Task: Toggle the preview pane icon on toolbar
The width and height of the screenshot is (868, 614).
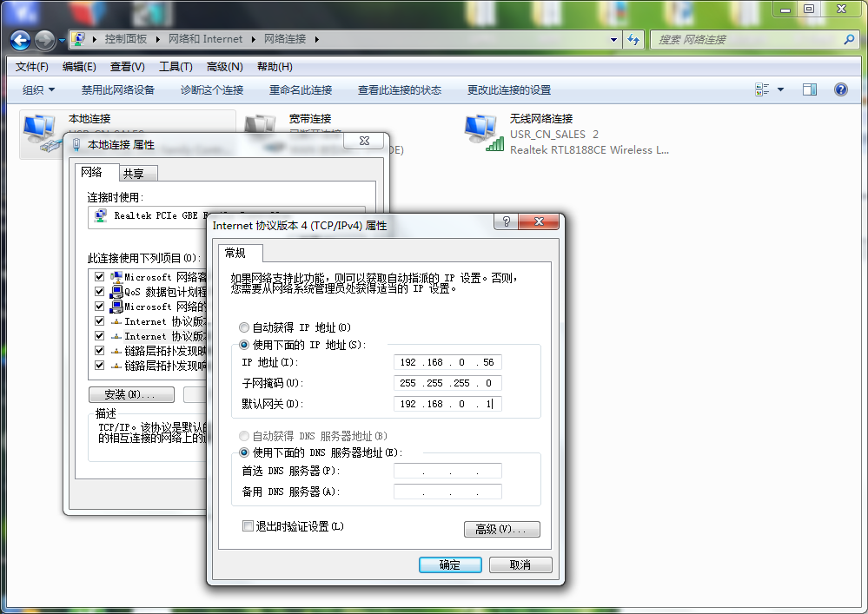Action: [x=809, y=89]
